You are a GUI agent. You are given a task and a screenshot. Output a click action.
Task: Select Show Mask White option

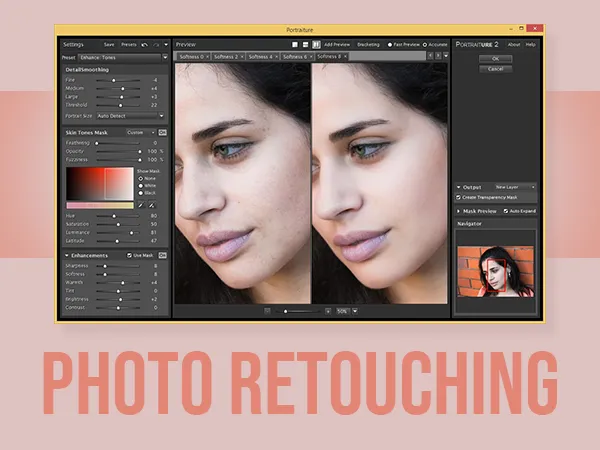(x=140, y=186)
